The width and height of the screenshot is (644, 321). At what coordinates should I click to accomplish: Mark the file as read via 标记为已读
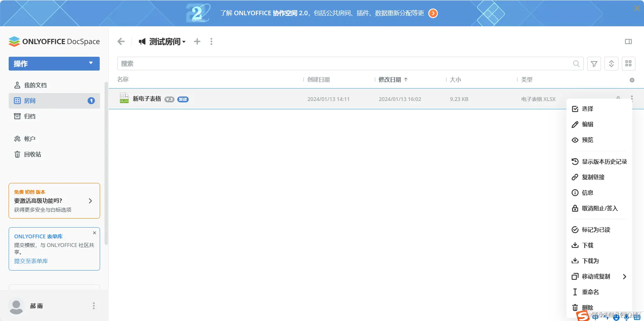pyautogui.click(x=596, y=229)
